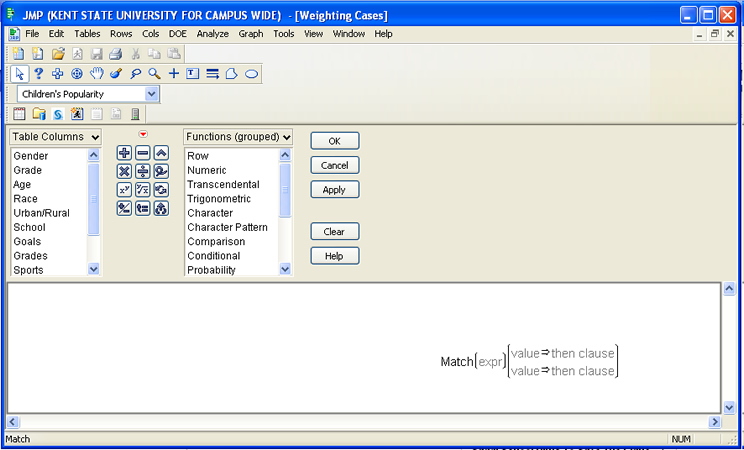Select the Conditional function group
The image size is (744, 450).
pos(214,256)
